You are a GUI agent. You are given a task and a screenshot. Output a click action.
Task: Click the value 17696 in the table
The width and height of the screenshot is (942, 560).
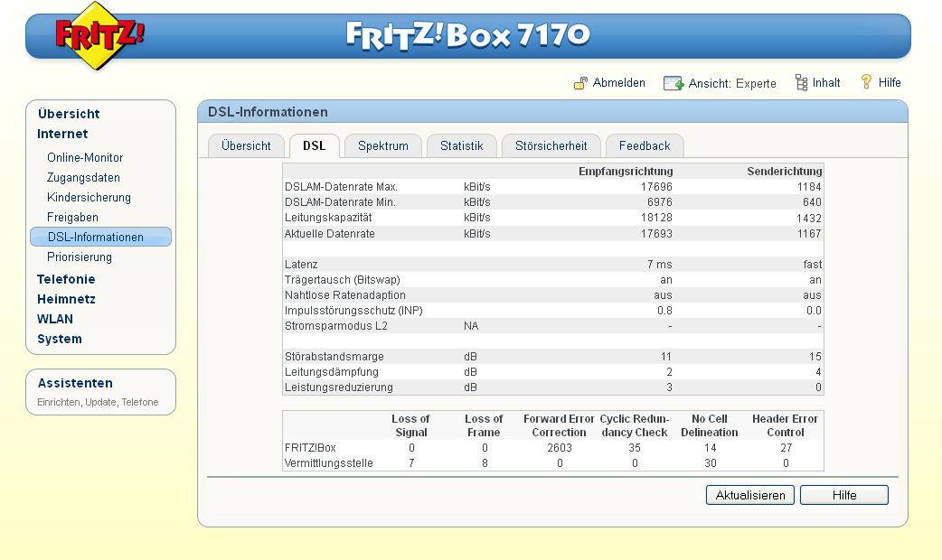656,187
